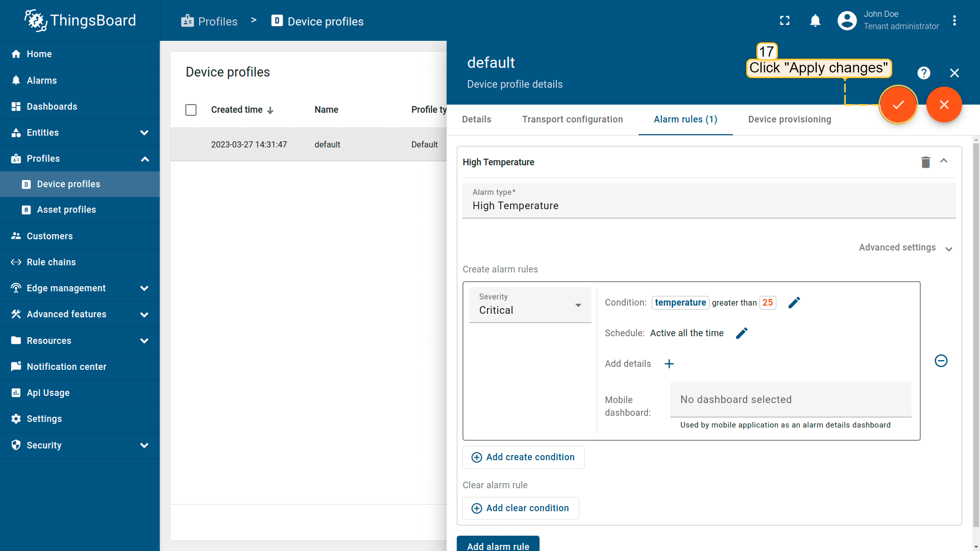Open the top-right three-dot menu
Viewport: 980px width, 551px height.
click(955, 20)
